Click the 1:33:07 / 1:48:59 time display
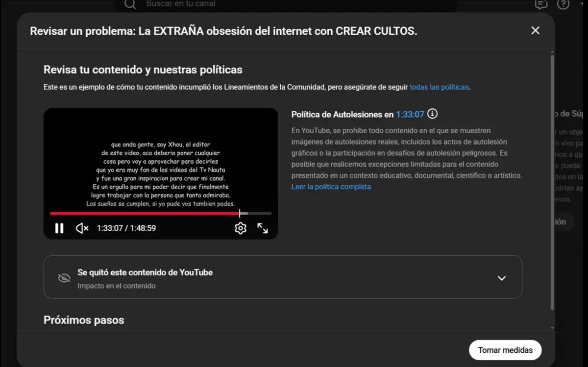 tap(126, 228)
